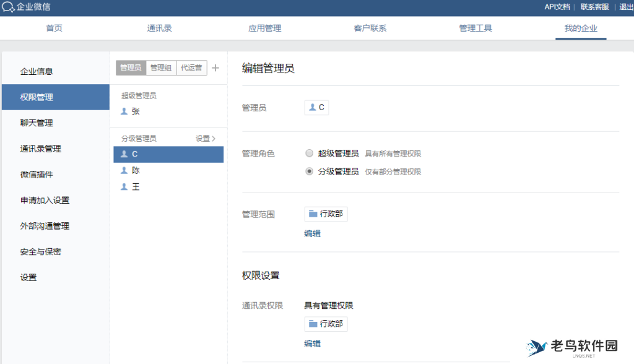Click the 企业微信 logo icon
This screenshot has width=634, height=364.
9,7
